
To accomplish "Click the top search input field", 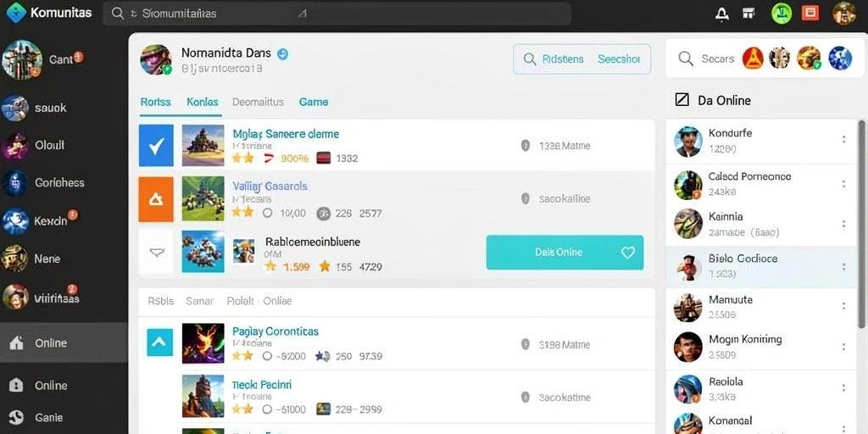I will 337,14.
